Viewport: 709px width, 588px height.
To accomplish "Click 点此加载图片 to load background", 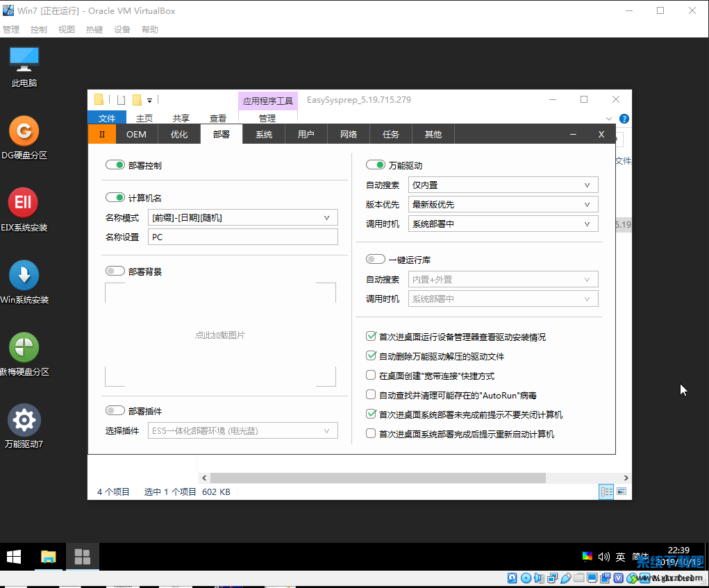I will (x=220, y=335).
